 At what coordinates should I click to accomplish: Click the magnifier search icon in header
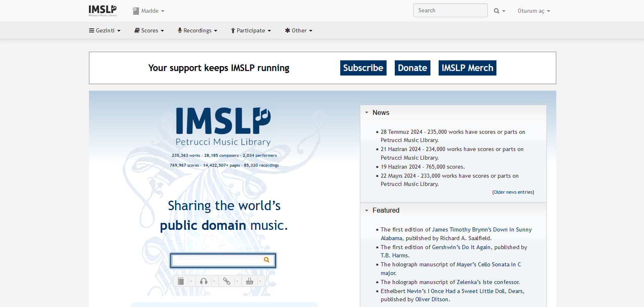click(496, 11)
